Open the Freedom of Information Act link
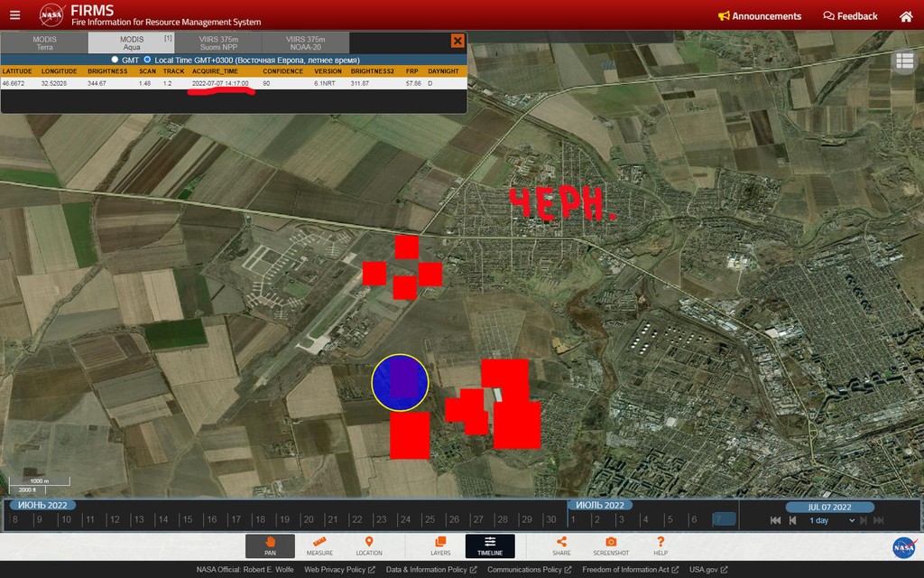The width and height of the screenshot is (924, 578). pos(631,570)
